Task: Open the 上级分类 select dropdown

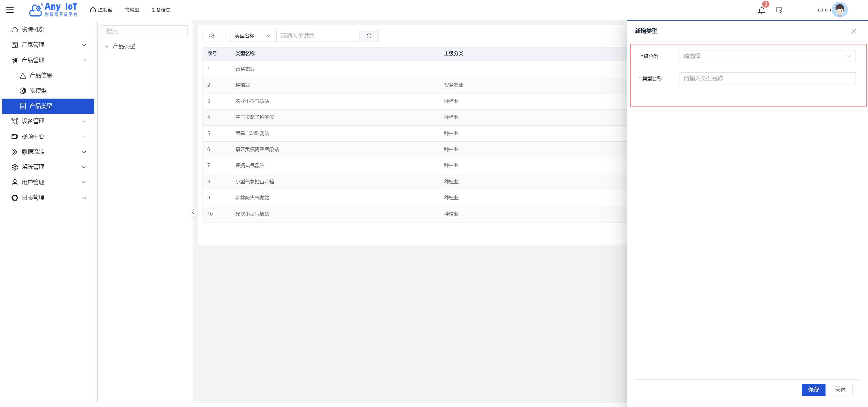Action: tap(767, 56)
